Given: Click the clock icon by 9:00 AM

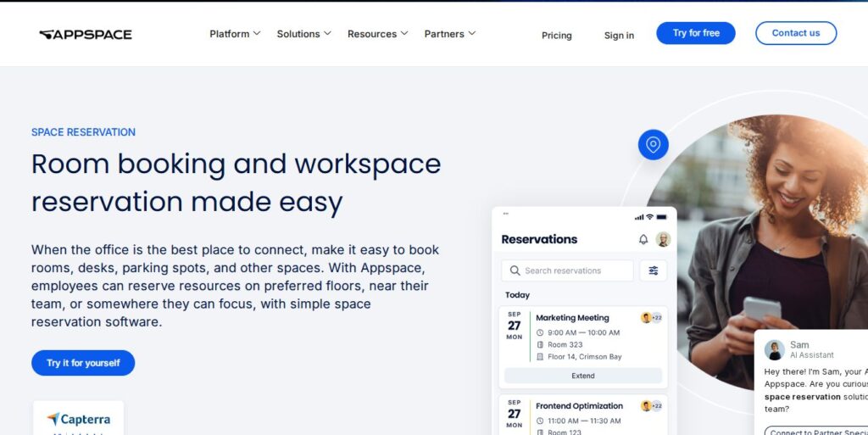Looking at the screenshot, I should click(x=540, y=332).
